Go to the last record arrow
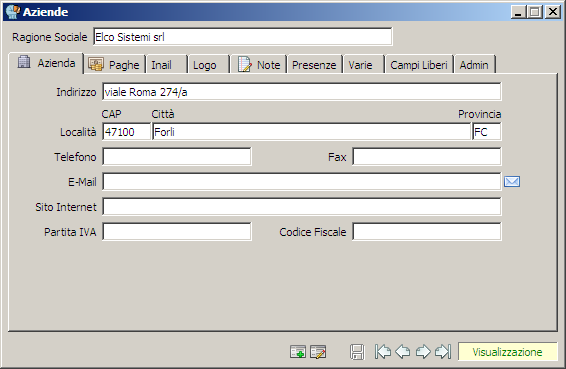Screen dimensions: 566x369 (443, 352)
